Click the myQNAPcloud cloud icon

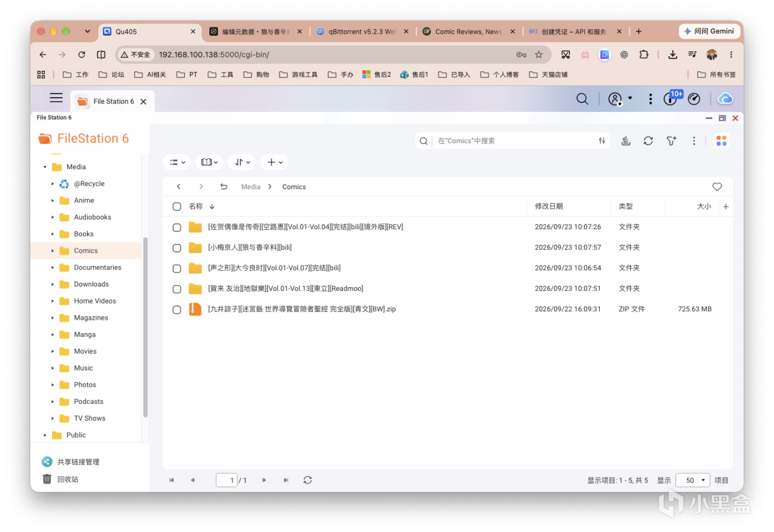[x=725, y=99]
